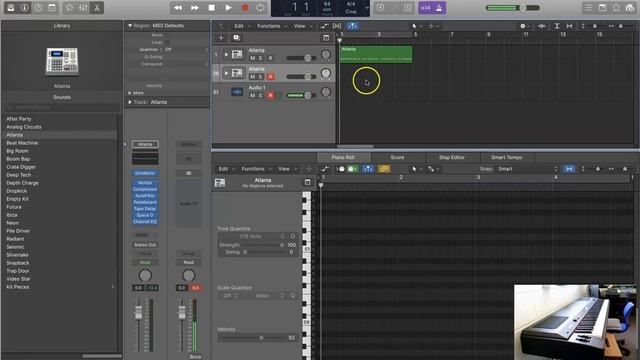
Task: Open Piano Roll View menu
Action: click(x=286, y=169)
